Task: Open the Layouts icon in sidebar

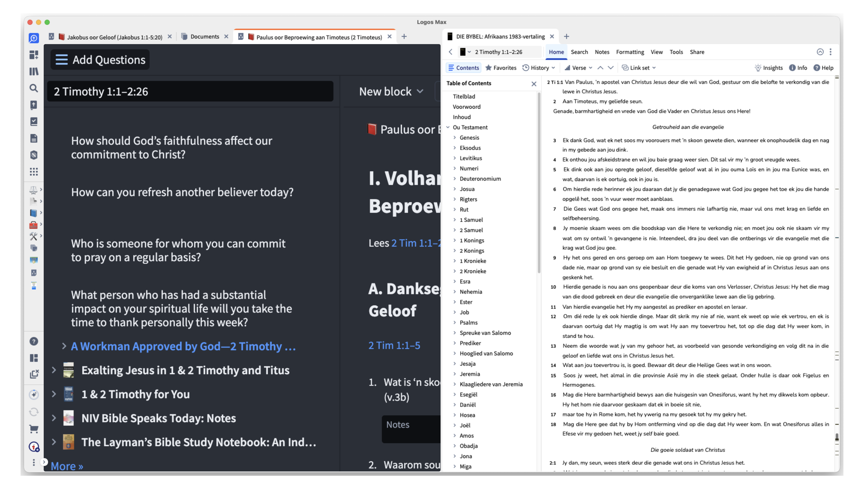Action: click(x=34, y=358)
